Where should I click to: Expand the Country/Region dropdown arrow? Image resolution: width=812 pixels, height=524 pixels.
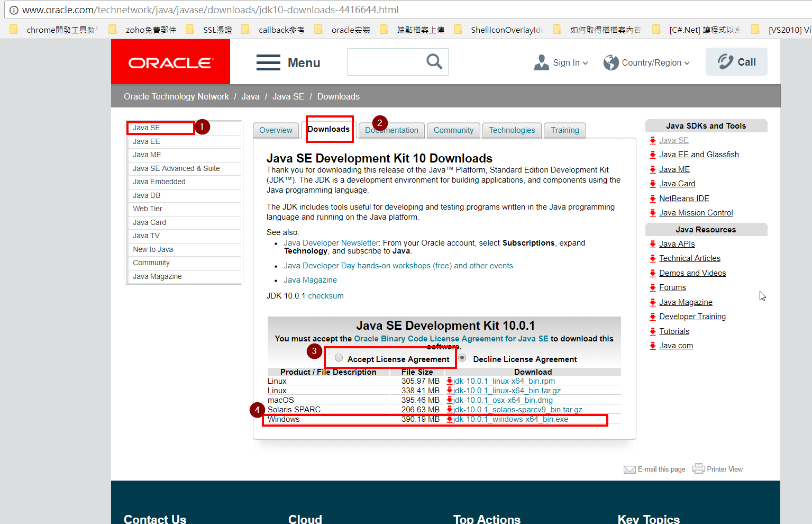click(687, 63)
